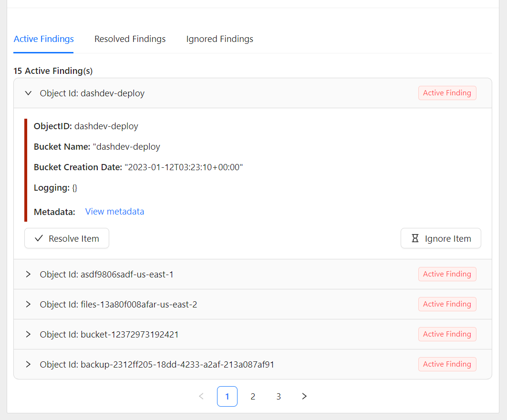The width and height of the screenshot is (507, 420).
Task: Go to page 2 of findings
Action: point(253,396)
